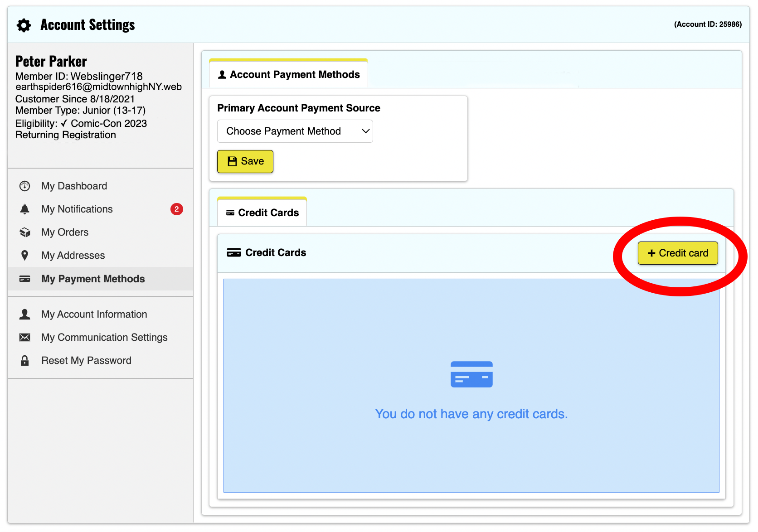Click the My Dashboard gauge icon

25,186
